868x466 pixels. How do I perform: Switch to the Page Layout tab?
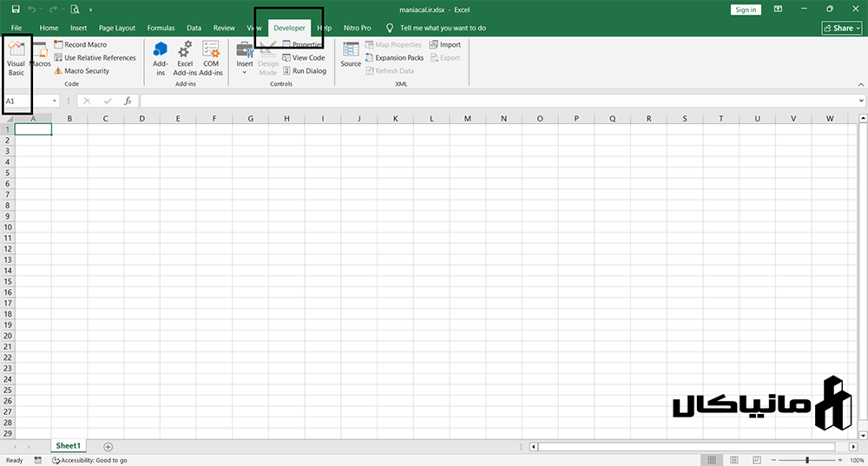coord(117,28)
